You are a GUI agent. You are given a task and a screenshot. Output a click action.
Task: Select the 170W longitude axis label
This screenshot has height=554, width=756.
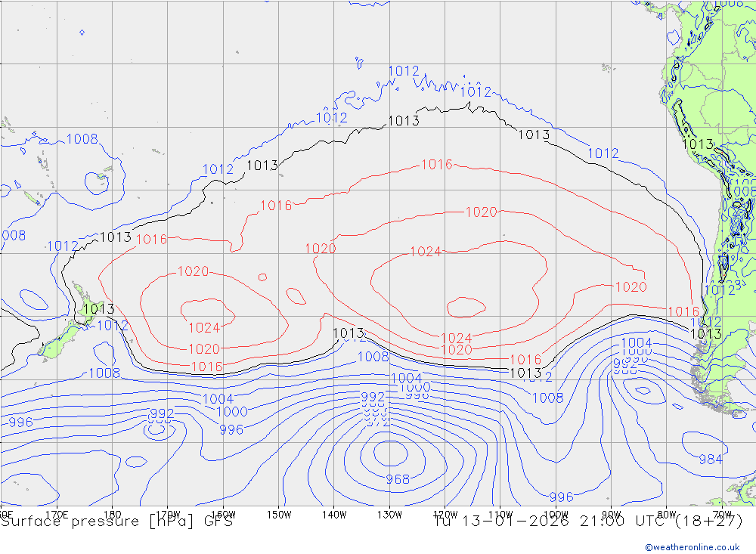click(x=168, y=515)
